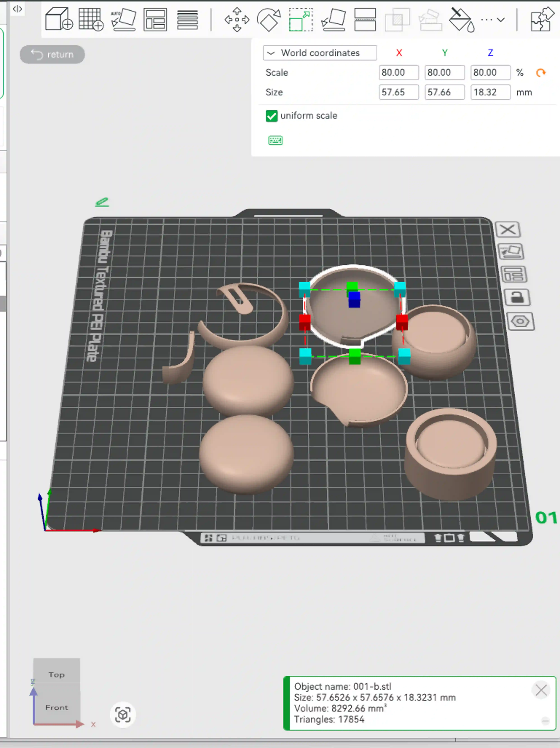560x748 pixels.
Task: Select the Move tool
Action: [x=237, y=20]
